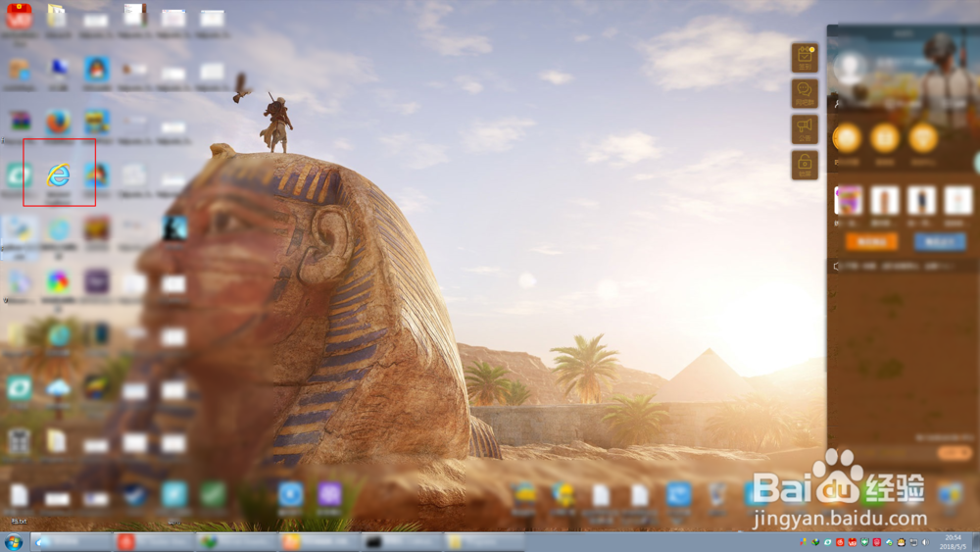Open the 网吧群 chat group sidebar button
The height and width of the screenshot is (552, 980).
tap(805, 94)
